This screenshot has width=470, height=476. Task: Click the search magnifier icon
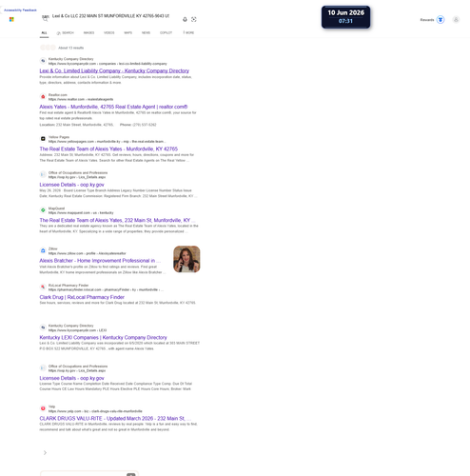(x=45, y=19)
